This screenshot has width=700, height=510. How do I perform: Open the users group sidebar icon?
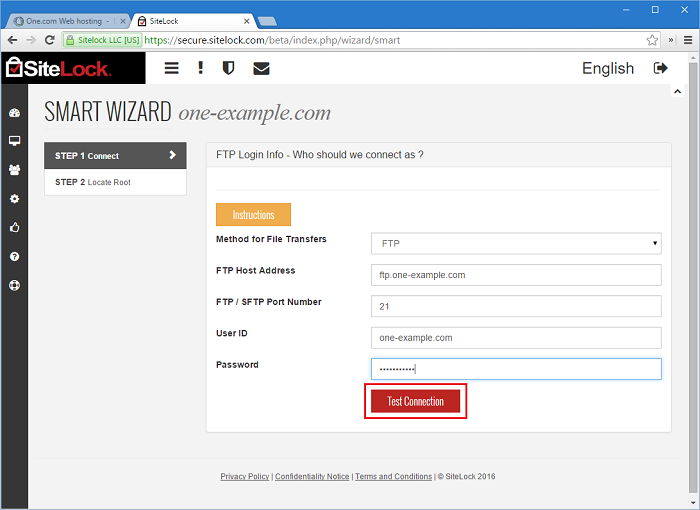[14, 170]
